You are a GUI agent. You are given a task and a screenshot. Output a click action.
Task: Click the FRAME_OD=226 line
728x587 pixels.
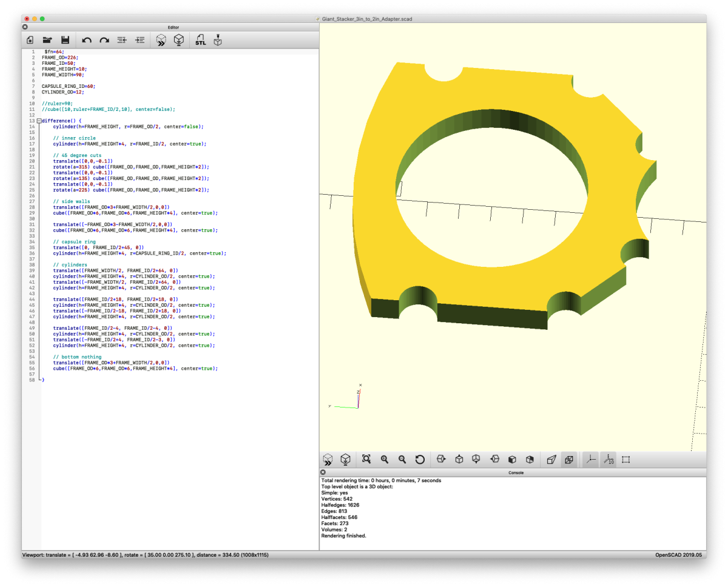pyautogui.click(x=60, y=58)
